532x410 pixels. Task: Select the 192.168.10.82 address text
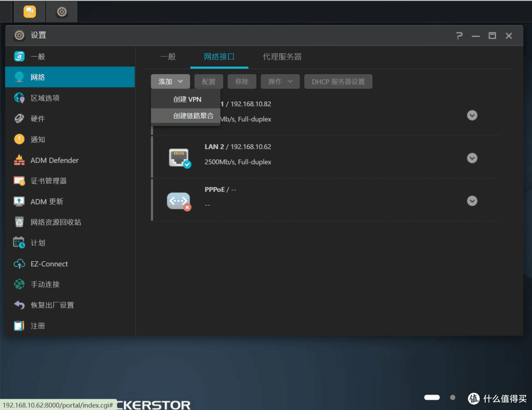(251, 104)
